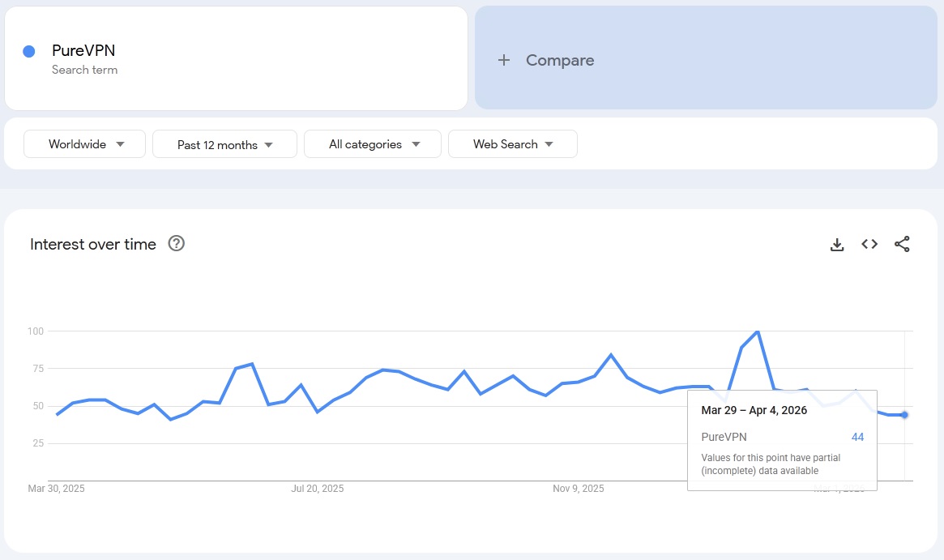This screenshot has height=560, width=944.
Task: Open the embed code icon
Action: point(869,244)
